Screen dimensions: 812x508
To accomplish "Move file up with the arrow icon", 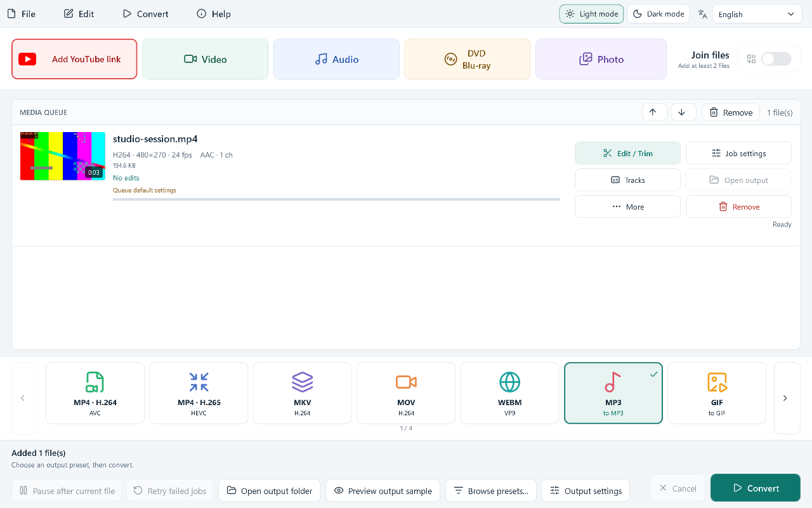I will point(653,112).
